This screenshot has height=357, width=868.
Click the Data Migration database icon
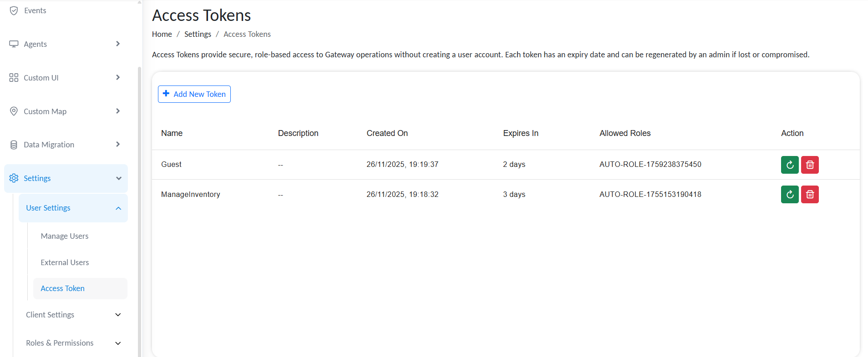tap(14, 145)
